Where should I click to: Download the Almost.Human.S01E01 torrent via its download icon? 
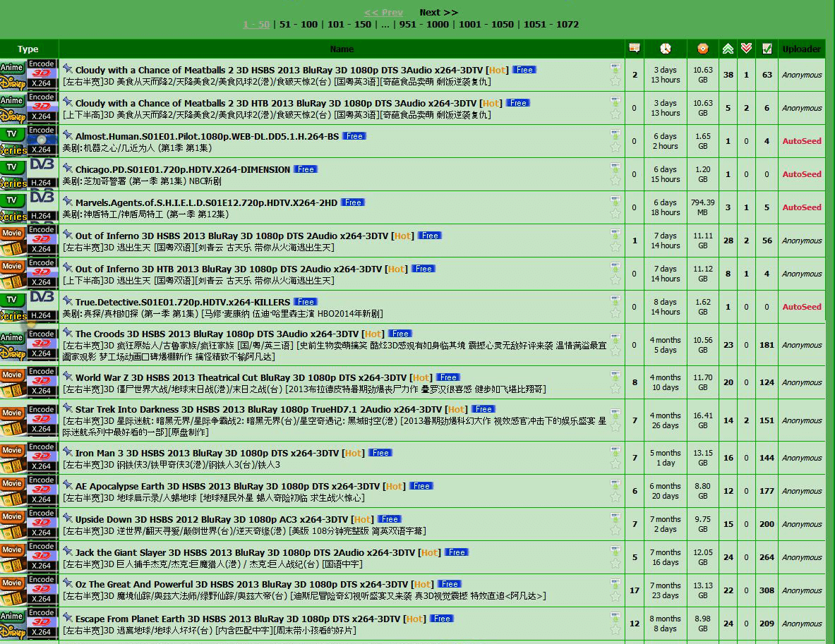[615, 135]
